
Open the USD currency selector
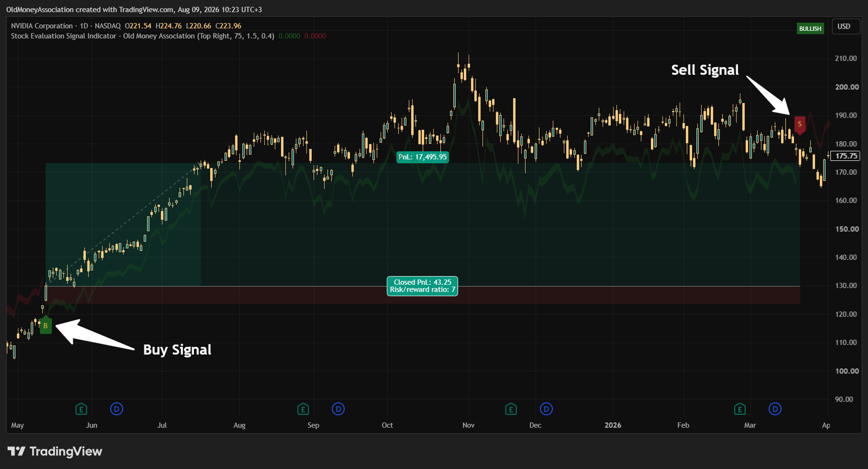[846, 26]
